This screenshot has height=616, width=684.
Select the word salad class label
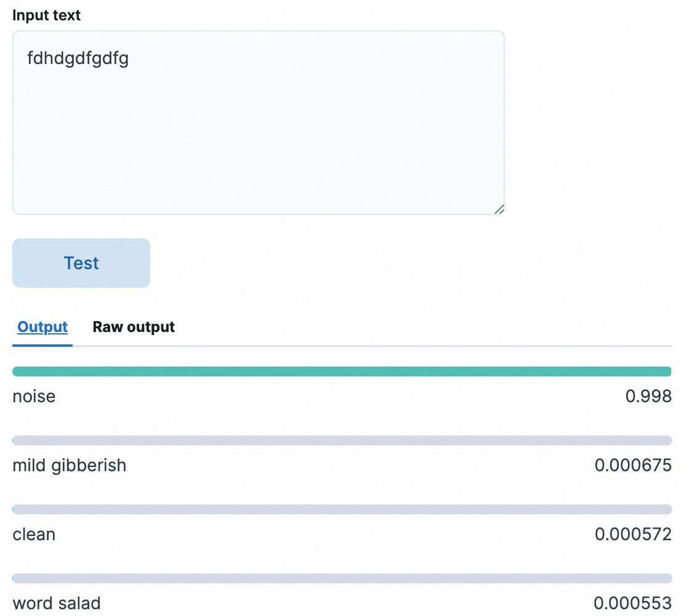click(x=56, y=603)
